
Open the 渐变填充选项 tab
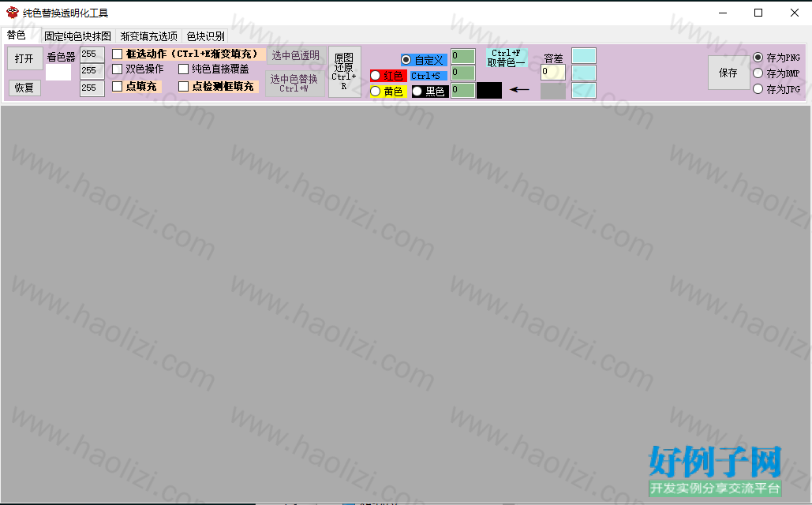pos(148,36)
